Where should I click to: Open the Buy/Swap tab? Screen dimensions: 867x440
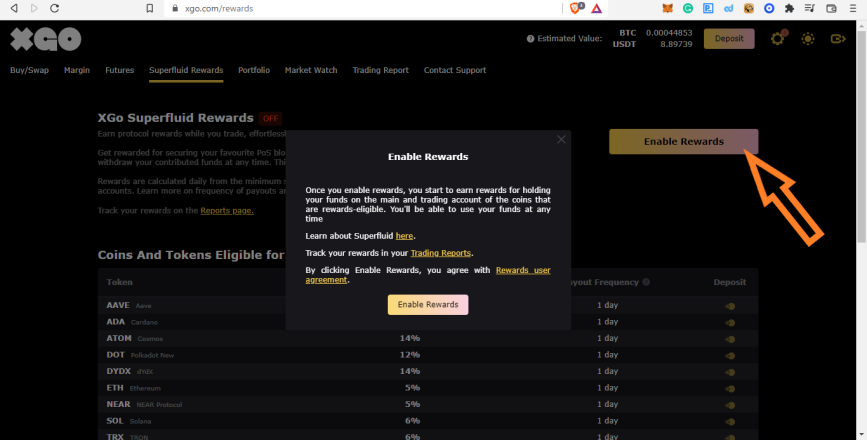[29, 70]
